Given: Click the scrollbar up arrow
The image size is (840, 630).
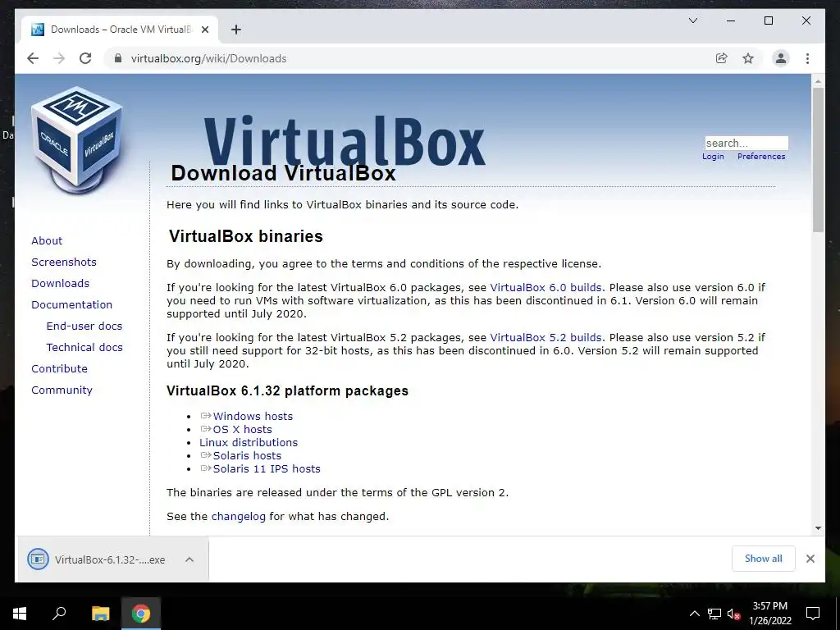Looking at the screenshot, I should (818, 81).
